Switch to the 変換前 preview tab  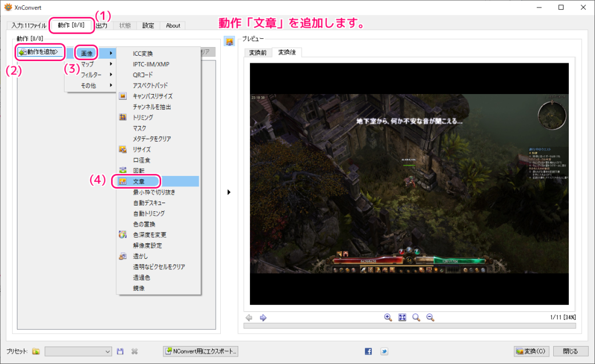coord(258,53)
